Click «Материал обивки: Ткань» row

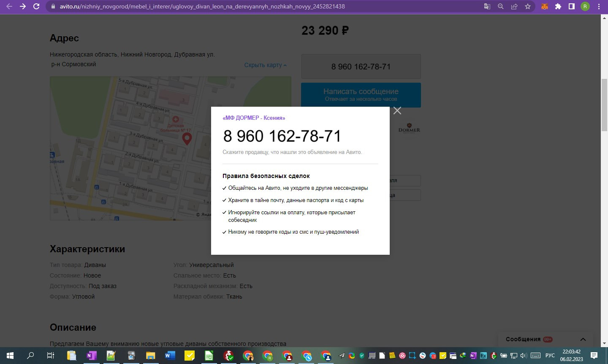pyautogui.click(x=208, y=297)
